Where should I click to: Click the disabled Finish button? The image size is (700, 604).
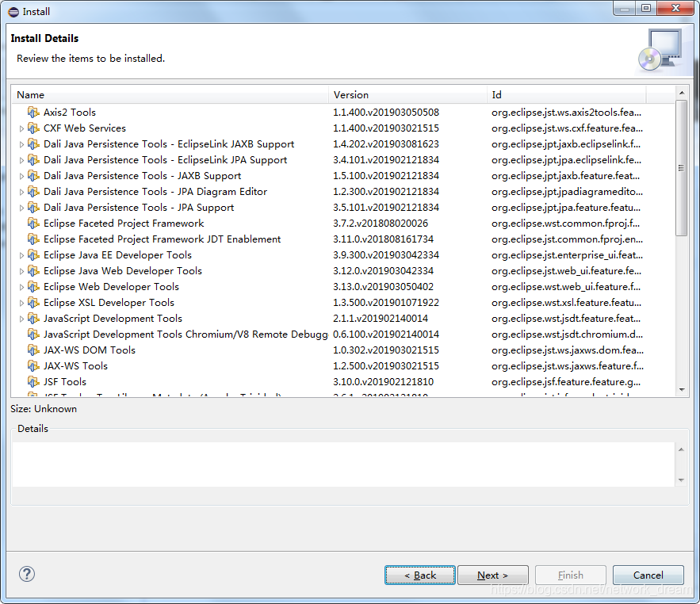(571, 575)
